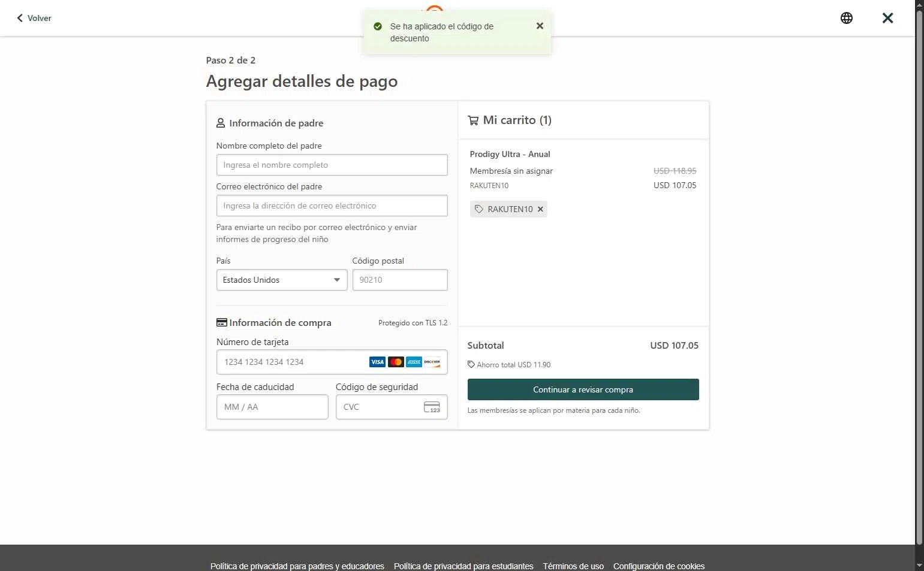Open Términos de uso link

point(573,566)
